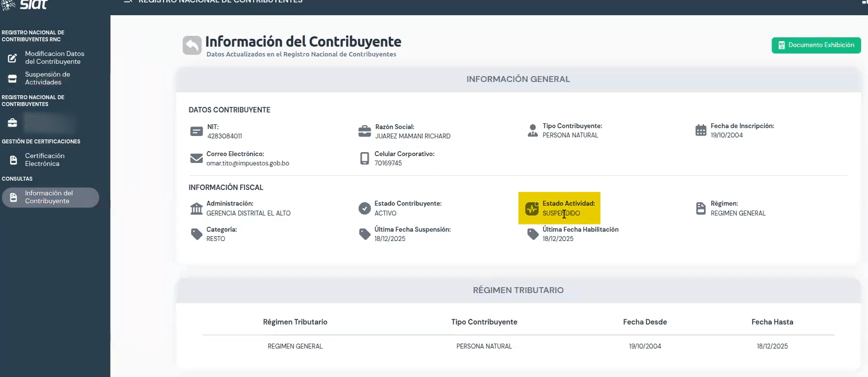868x377 pixels.
Task: Click the highlighted Estado Actividad pulse icon
Action: tap(532, 209)
